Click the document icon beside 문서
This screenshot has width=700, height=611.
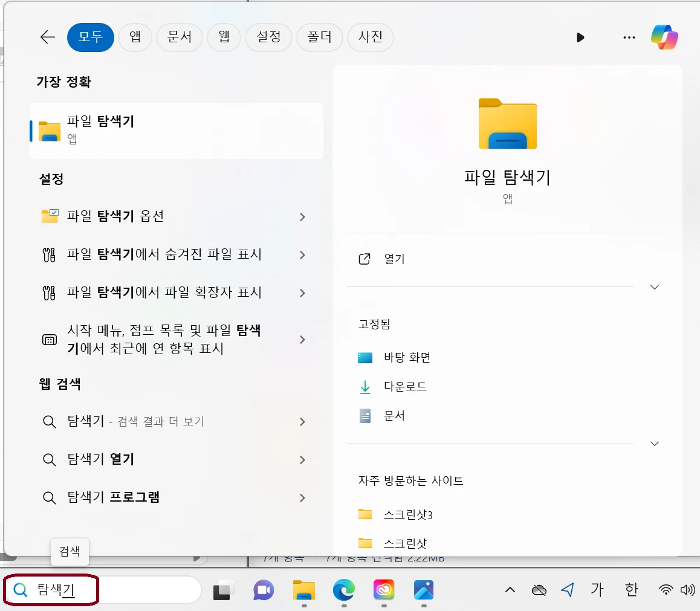tap(365, 416)
